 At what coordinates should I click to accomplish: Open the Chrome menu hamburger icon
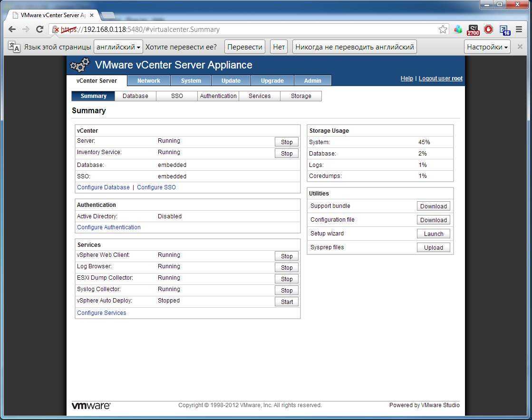pyautogui.click(x=519, y=29)
